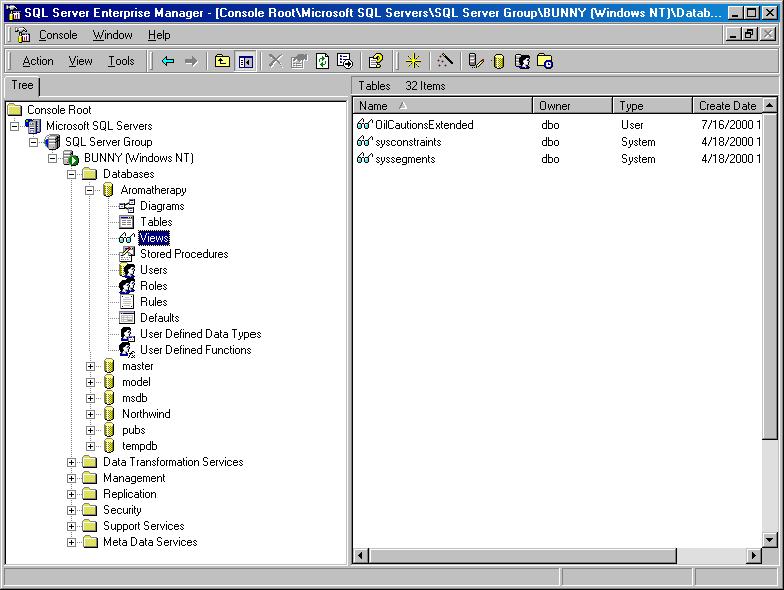Image resolution: width=784 pixels, height=590 pixels.
Task: Click the Register Server toolbar icon
Action: pos(476,62)
